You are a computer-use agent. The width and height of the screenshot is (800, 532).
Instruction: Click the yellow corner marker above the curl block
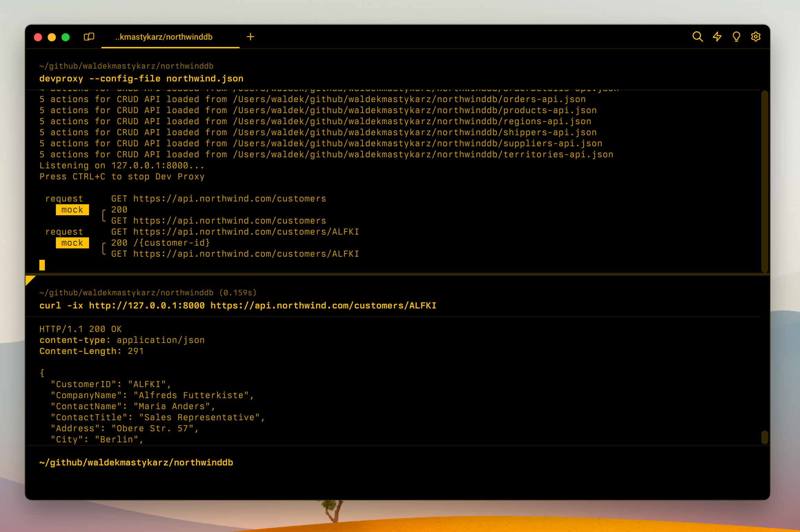pos(30,280)
